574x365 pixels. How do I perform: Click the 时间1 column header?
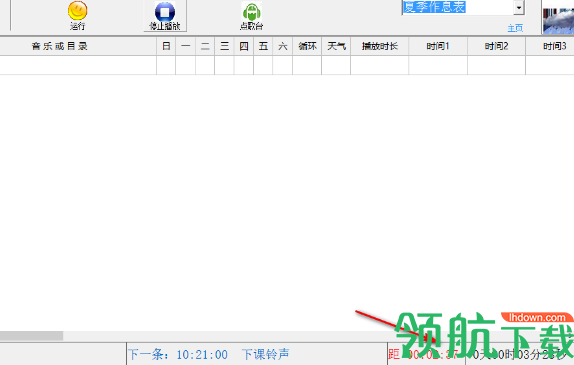pyautogui.click(x=438, y=46)
